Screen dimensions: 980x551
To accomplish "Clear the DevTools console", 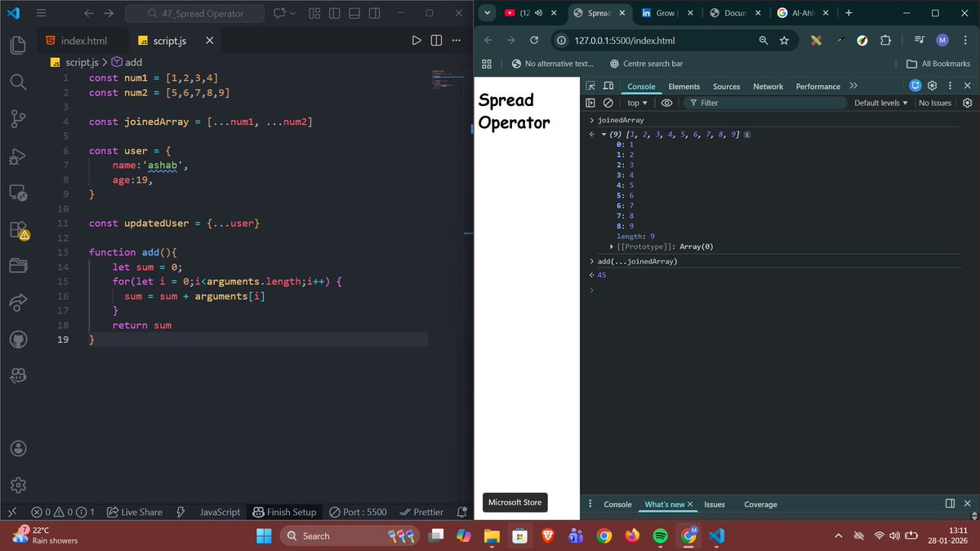I will tap(608, 103).
